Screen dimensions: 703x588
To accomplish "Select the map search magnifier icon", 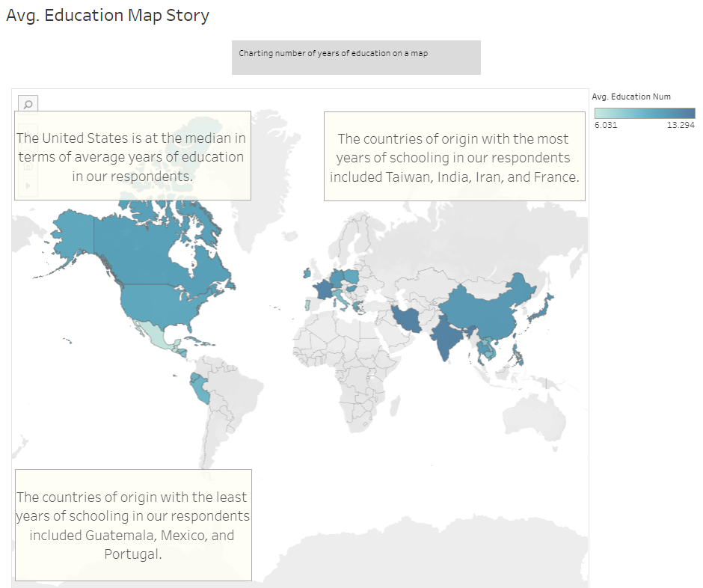I will 28,104.
